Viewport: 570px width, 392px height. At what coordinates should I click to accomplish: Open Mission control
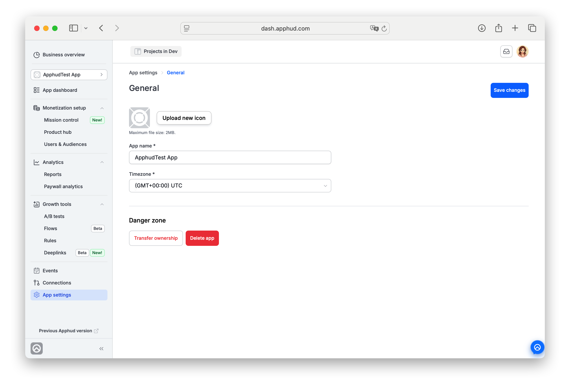tap(61, 120)
